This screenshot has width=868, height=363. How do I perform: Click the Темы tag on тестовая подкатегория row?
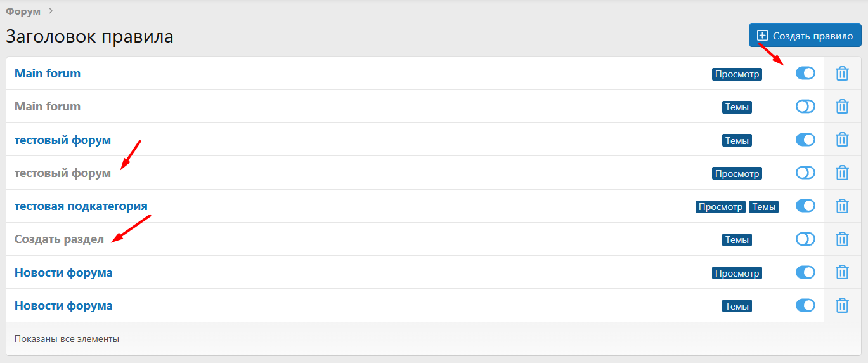point(763,206)
